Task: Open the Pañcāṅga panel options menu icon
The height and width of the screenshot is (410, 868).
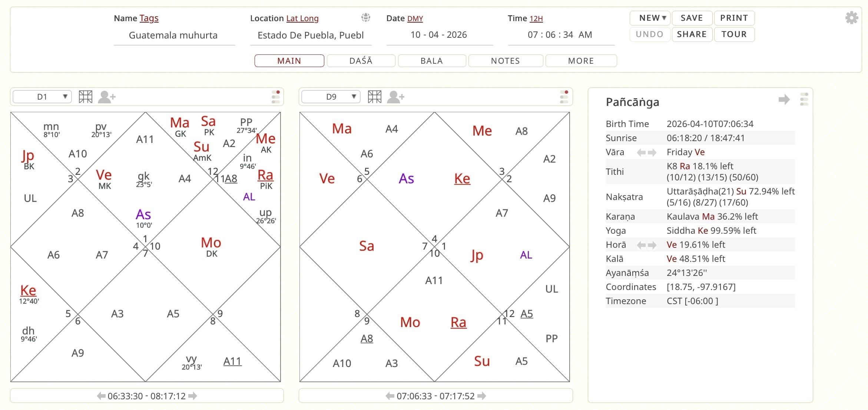Action: (804, 99)
